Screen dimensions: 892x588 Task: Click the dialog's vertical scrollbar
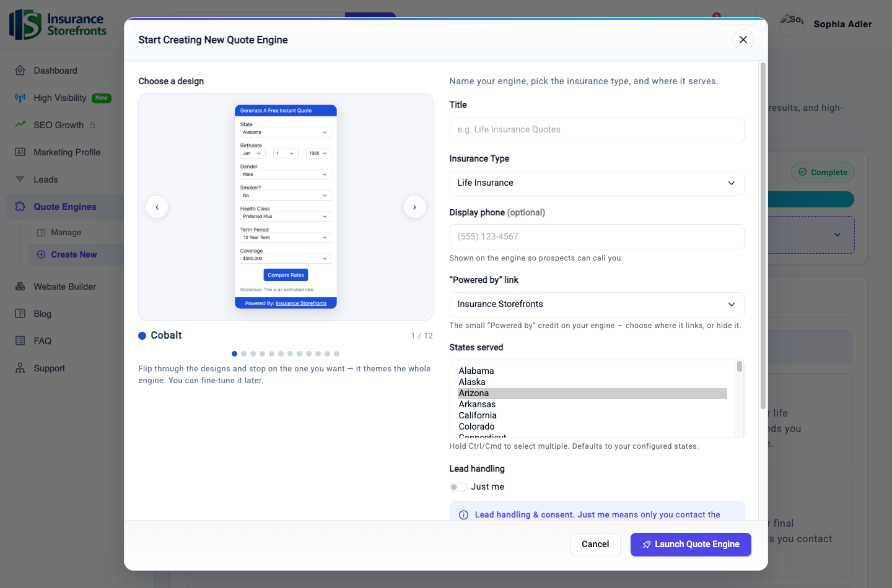click(x=763, y=235)
